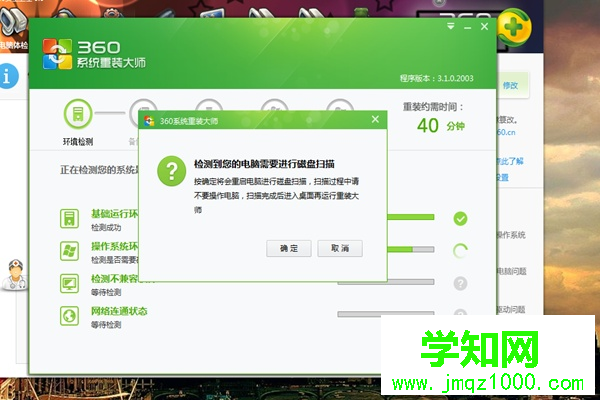Screen dimensions: 600x400
Task: Close the 360 reinstall master main window
Action: [484, 26]
